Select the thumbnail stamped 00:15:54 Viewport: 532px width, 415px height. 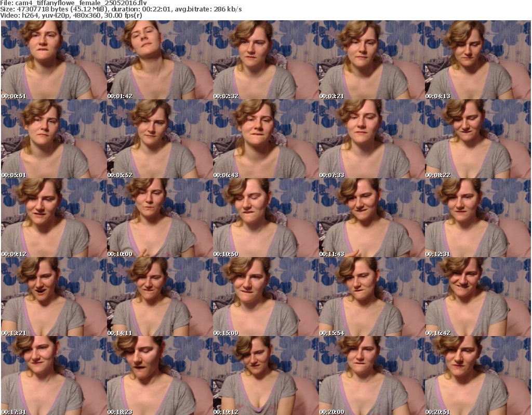coord(371,297)
